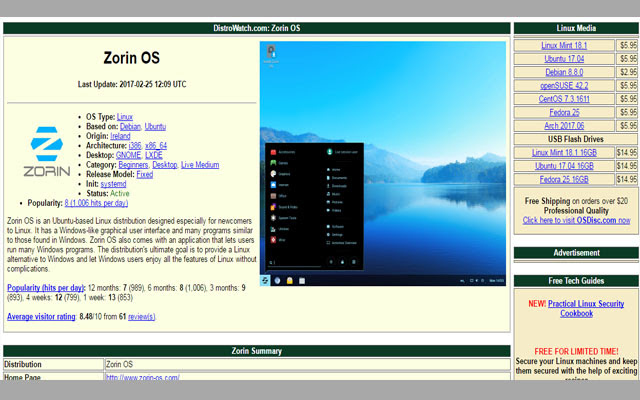Open Linux Mint 18.1 16GB flash drive link

coord(564,153)
